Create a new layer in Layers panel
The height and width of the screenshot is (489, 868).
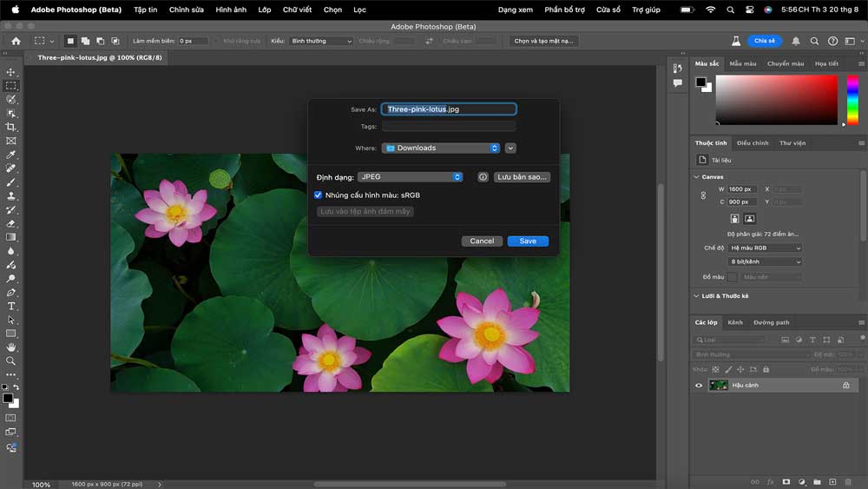pyautogui.click(x=832, y=482)
